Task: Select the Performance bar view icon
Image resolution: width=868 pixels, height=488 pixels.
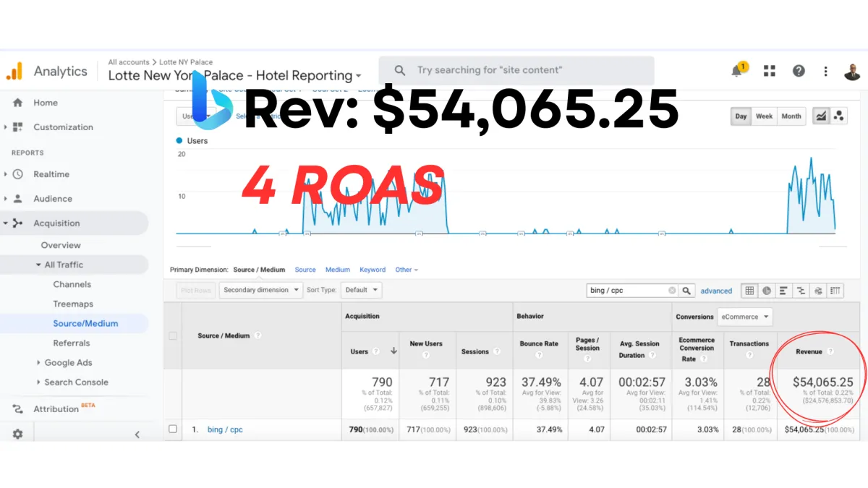Action: [784, 291]
